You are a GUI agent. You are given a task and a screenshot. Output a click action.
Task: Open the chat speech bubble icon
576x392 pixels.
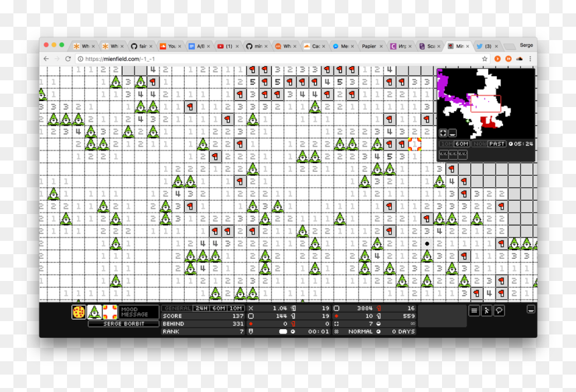pos(499,311)
